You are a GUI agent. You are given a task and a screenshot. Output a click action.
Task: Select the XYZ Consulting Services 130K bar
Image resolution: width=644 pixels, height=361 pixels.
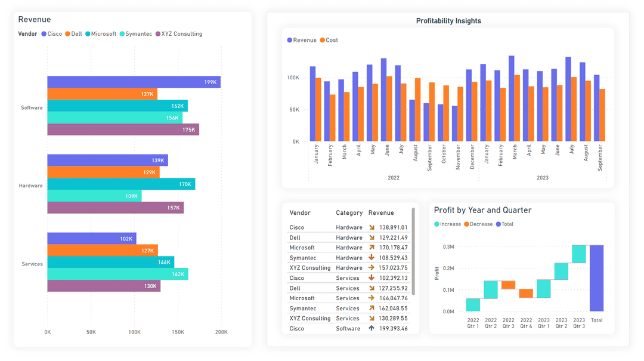point(104,286)
